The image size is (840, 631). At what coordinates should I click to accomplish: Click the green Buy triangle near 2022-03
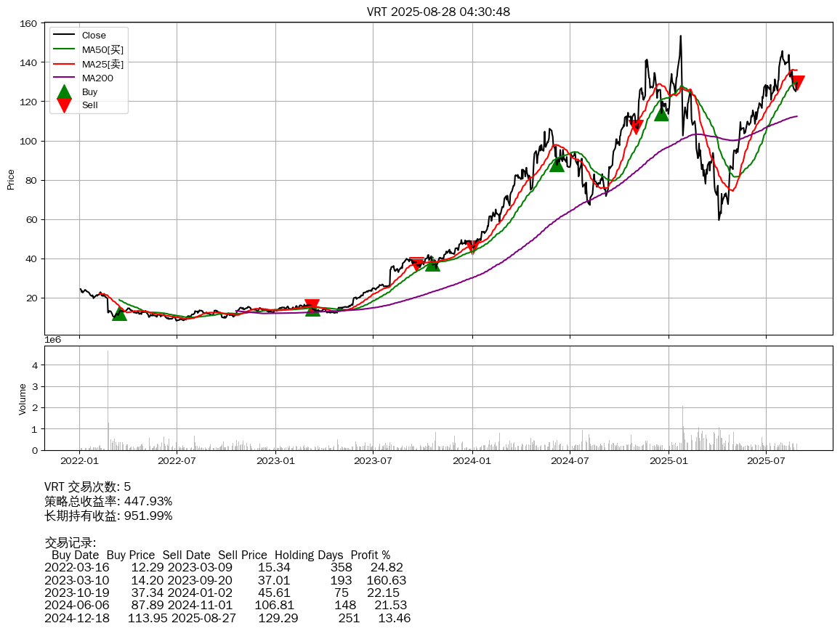(120, 314)
